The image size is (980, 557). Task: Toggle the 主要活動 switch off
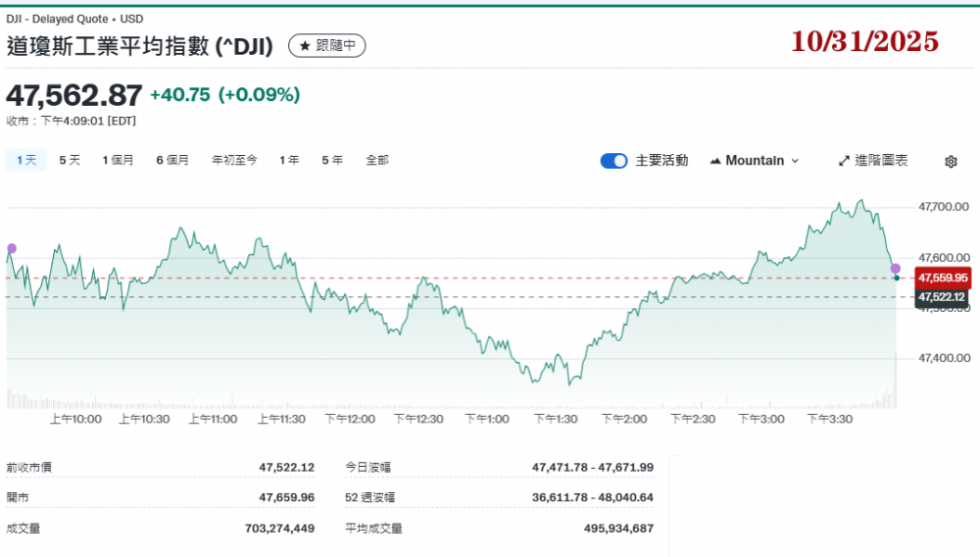click(614, 161)
